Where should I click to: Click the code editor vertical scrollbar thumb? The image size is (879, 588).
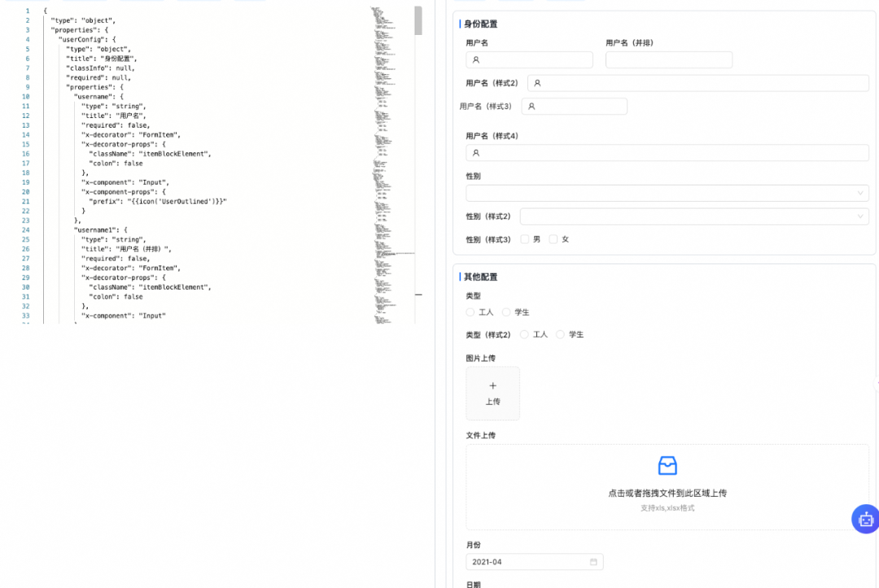[x=418, y=20]
